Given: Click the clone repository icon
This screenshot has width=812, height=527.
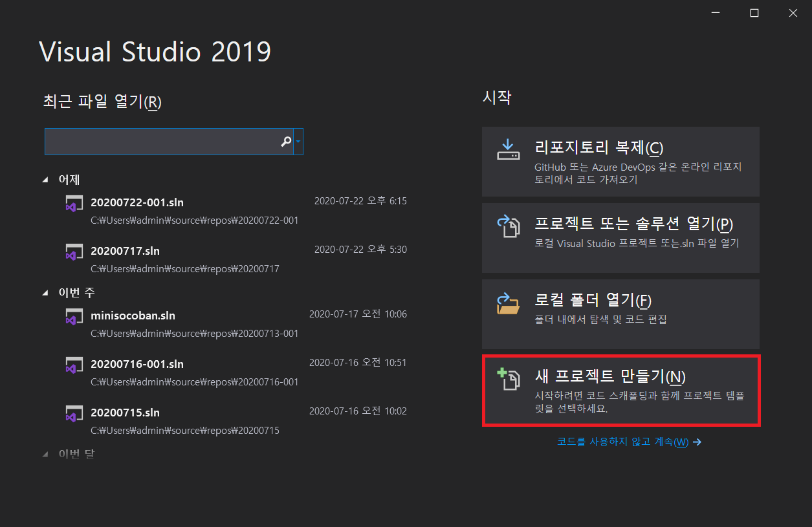Looking at the screenshot, I should coord(508,149).
